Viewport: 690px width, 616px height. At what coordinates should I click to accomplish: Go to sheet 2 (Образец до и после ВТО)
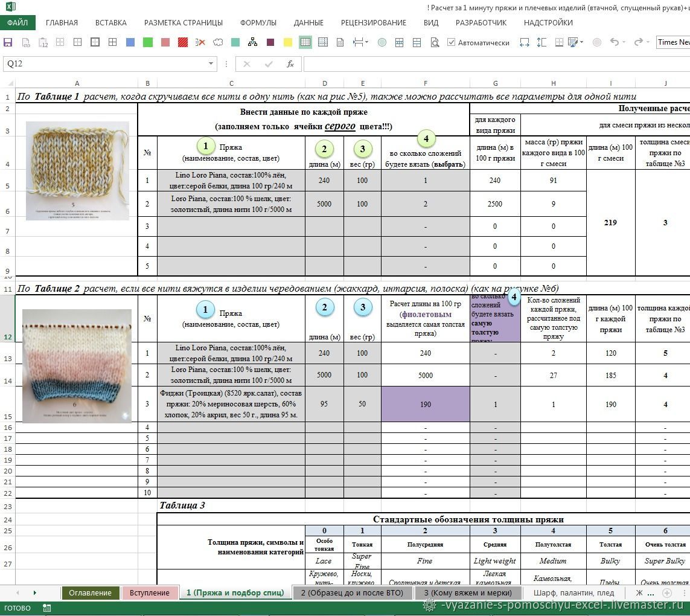(351, 592)
